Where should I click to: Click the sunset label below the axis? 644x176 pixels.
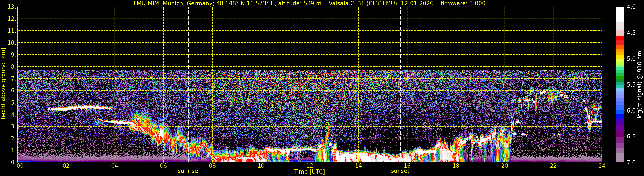click(400, 171)
